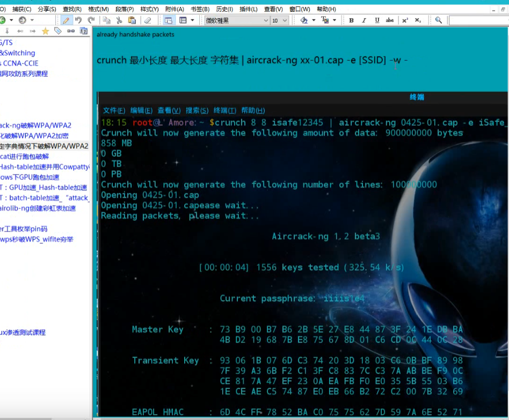The height and width of the screenshot is (420, 509).
Task: Toggle the pencil edit mode
Action: pyautogui.click(x=66, y=20)
